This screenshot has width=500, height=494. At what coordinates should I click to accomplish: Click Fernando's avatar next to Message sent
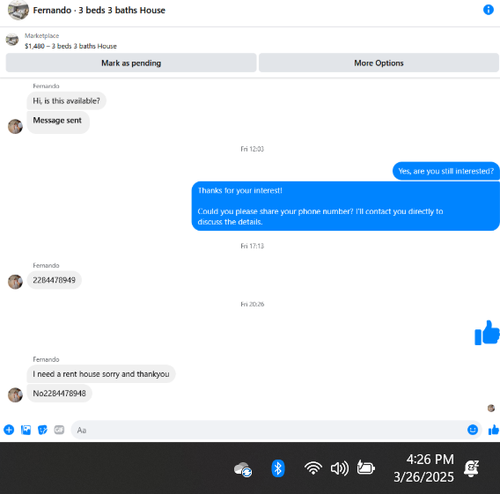(x=15, y=126)
